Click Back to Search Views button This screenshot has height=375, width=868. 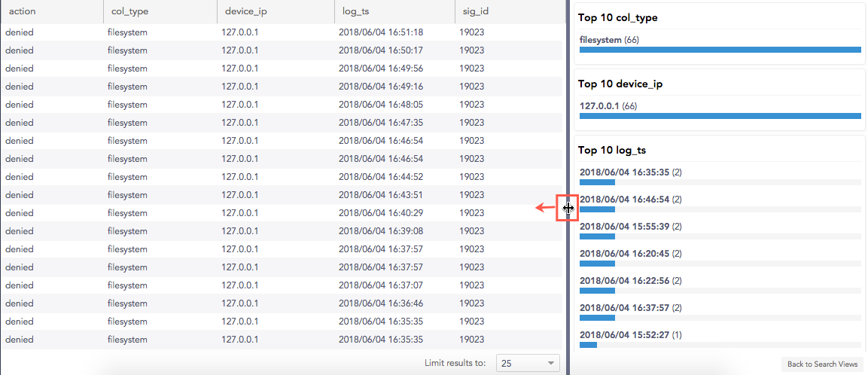(822, 364)
